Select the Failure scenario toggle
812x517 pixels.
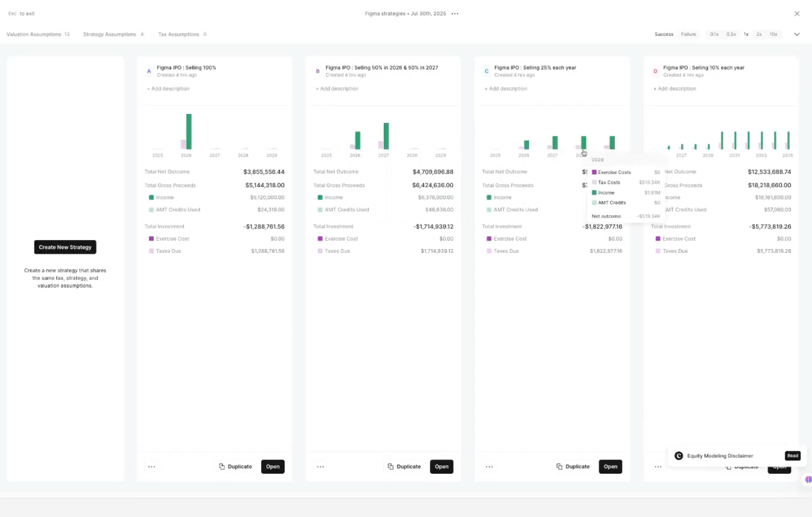click(x=688, y=34)
